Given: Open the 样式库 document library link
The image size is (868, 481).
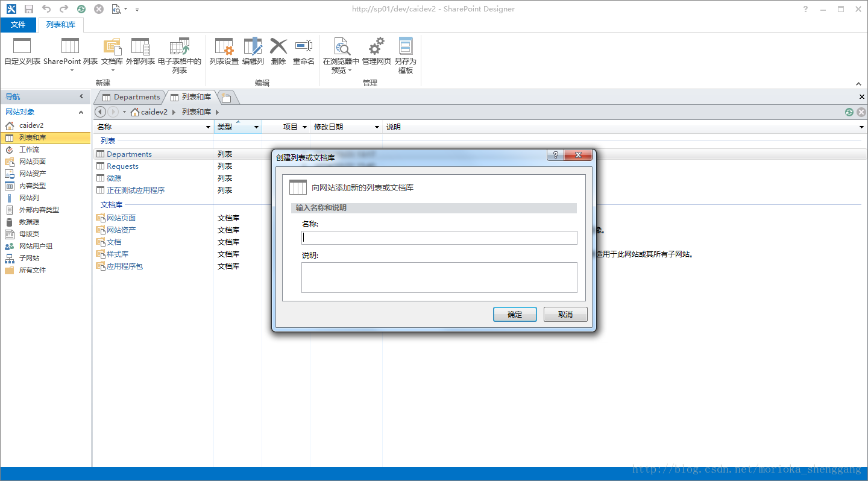Looking at the screenshot, I should [118, 254].
